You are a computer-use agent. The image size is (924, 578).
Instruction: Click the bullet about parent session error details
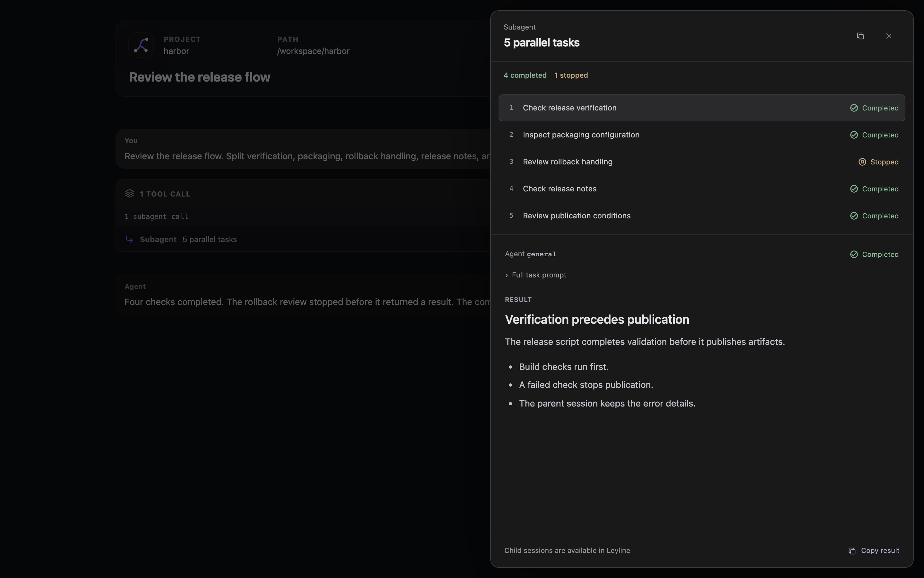[607, 404]
